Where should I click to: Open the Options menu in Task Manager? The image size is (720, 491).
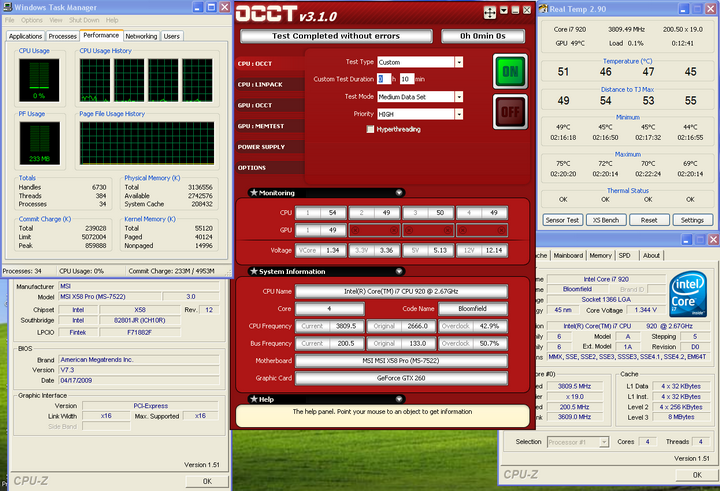tap(32, 20)
